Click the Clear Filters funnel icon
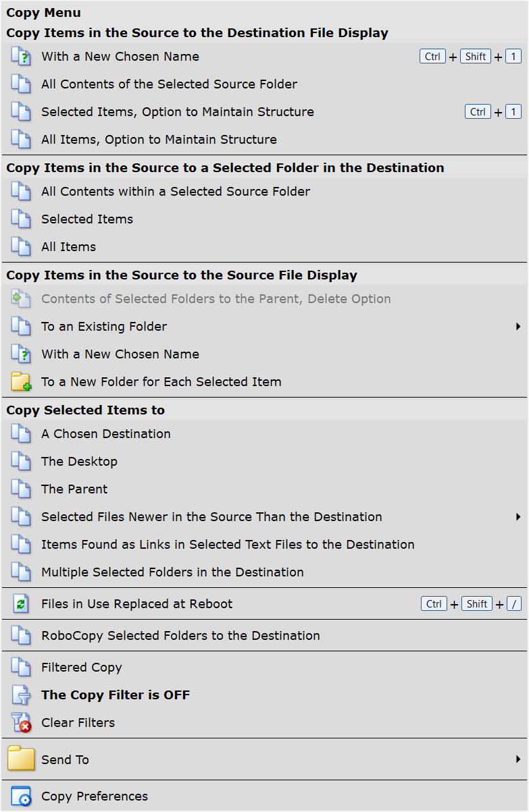529x812 pixels. (21, 723)
